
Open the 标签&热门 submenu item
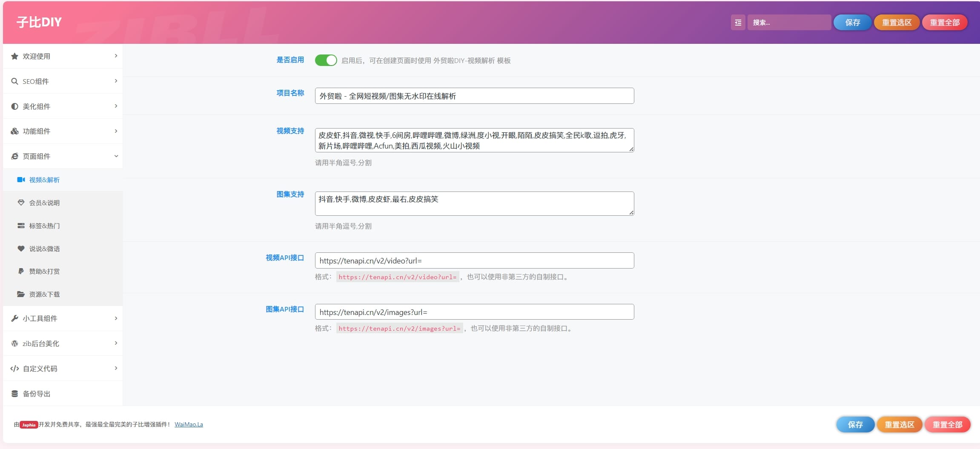63,226
